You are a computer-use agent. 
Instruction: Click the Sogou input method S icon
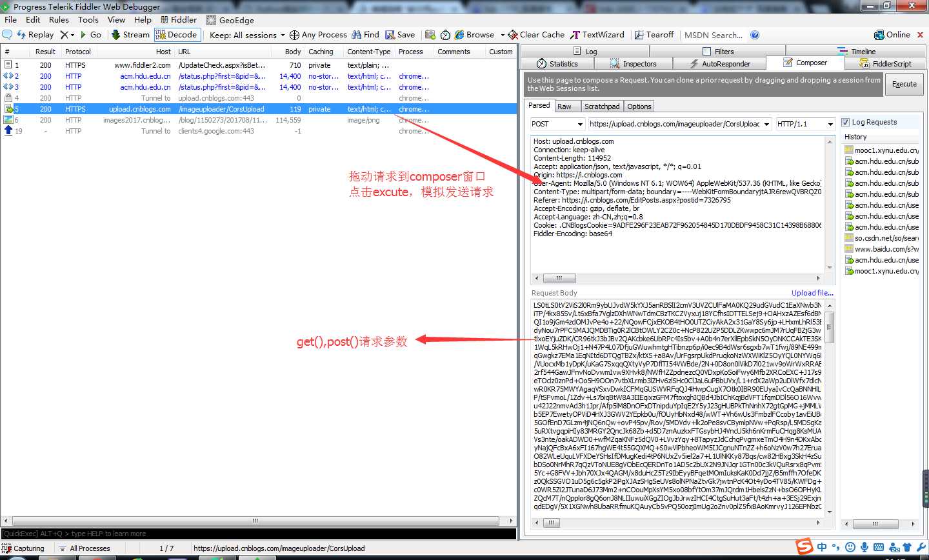pyautogui.click(x=804, y=547)
